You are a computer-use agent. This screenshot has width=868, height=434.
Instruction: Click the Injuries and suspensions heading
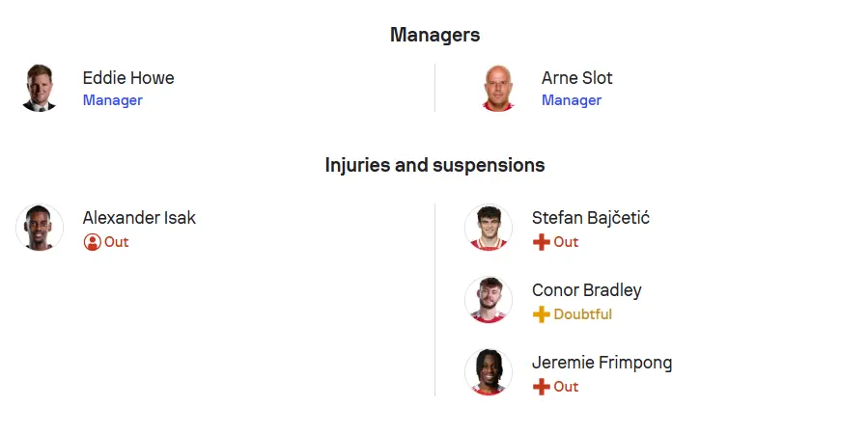[434, 165]
